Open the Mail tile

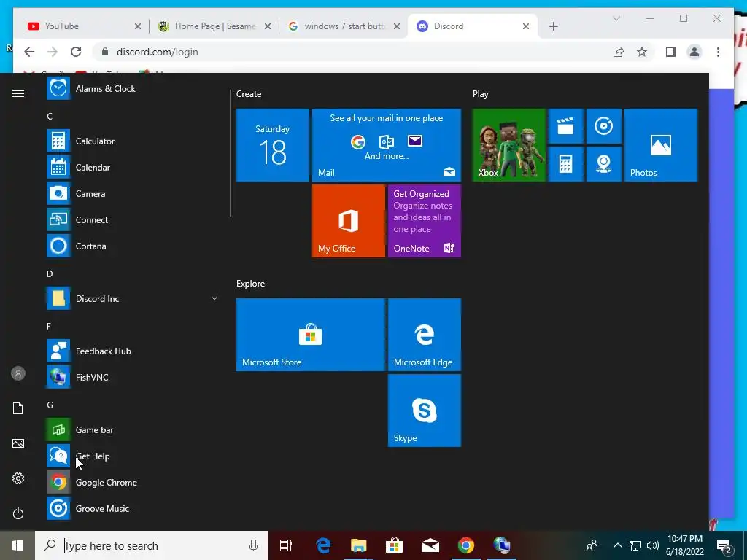387,145
